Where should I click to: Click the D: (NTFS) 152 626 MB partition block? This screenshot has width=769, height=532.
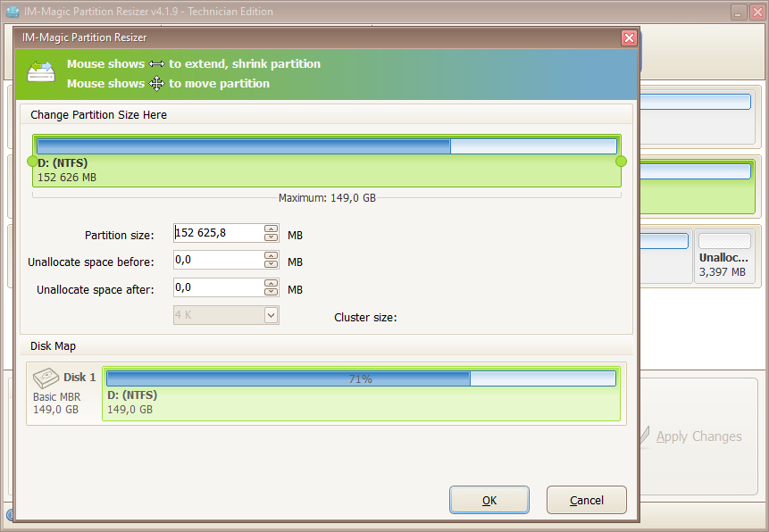pos(327,161)
